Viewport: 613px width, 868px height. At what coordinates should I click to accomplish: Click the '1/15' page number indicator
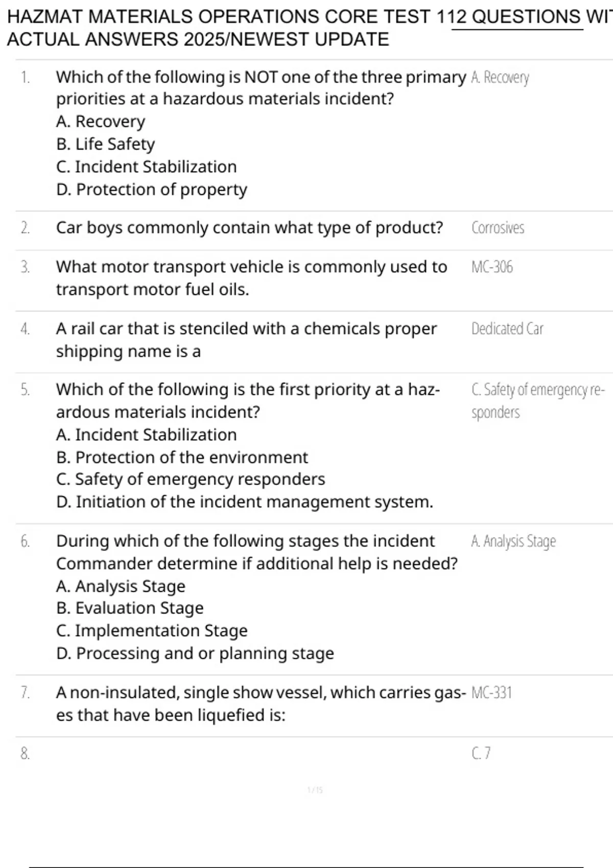click(315, 790)
